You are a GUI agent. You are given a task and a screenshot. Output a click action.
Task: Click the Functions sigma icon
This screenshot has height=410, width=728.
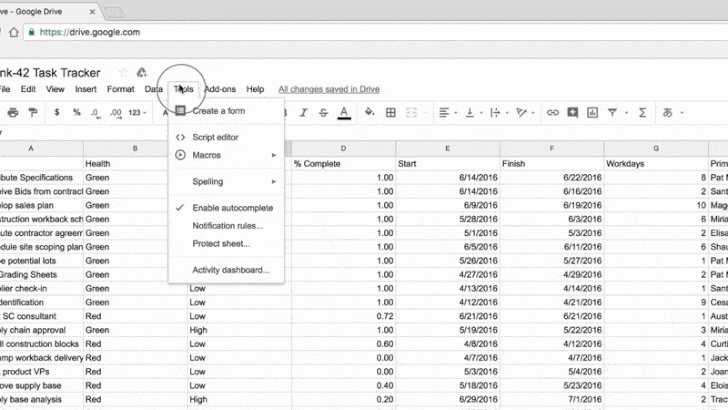tap(643, 112)
